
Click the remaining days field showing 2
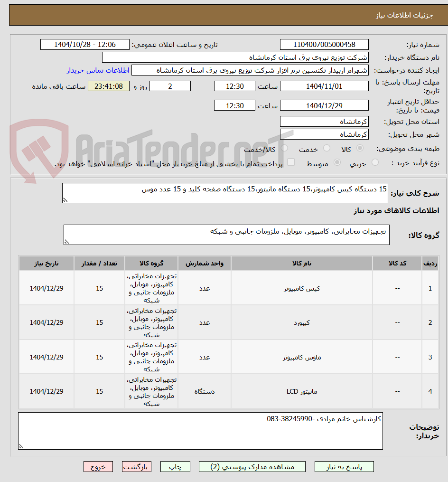(x=170, y=86)
